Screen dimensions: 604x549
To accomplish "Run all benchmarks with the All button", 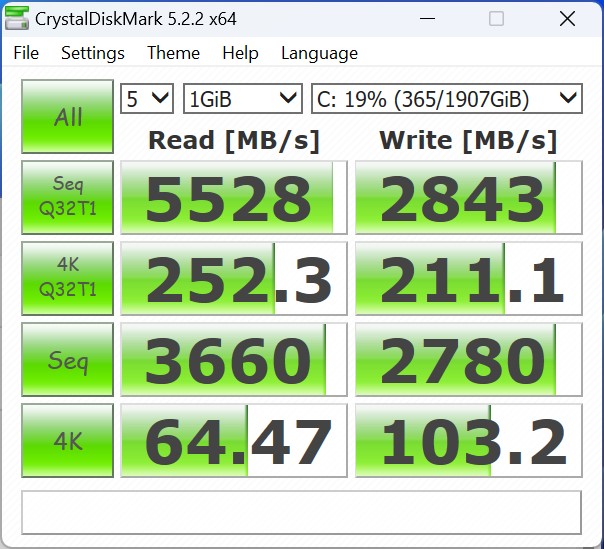I will [x=68, y=116].
